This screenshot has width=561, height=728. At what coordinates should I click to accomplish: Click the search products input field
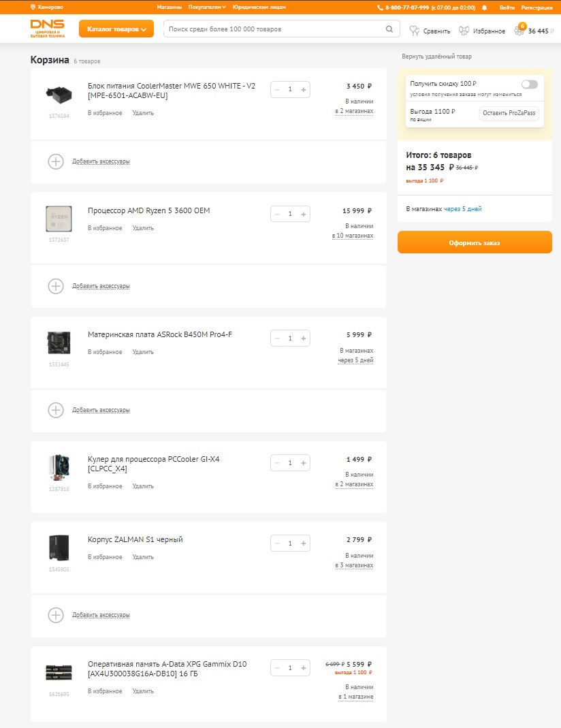[x=272, y=29]
